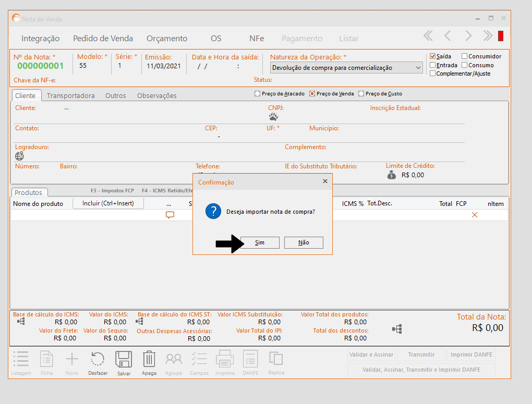532x404 pixels.
Task: Click the Desfazer undo icon
Action: click(98, 359)
